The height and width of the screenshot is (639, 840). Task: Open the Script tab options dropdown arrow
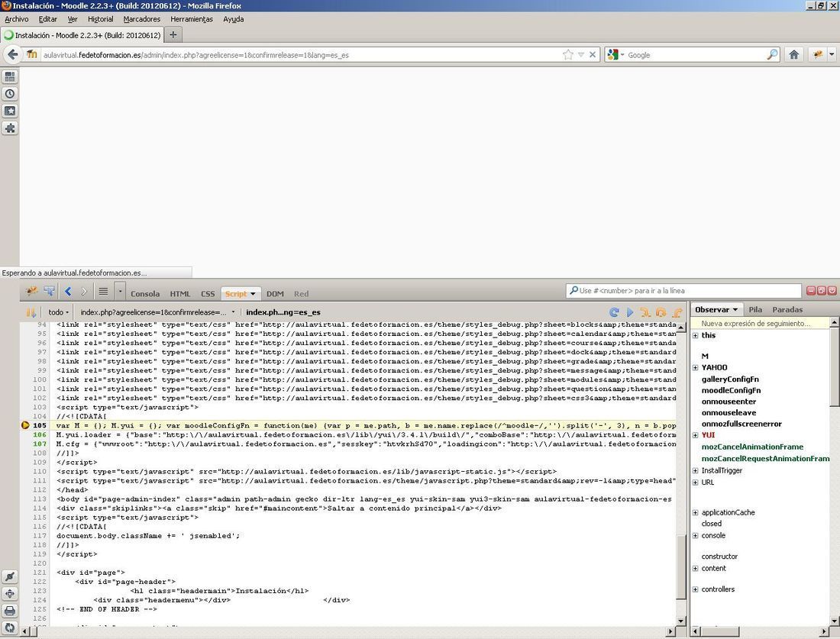[253, 294]
